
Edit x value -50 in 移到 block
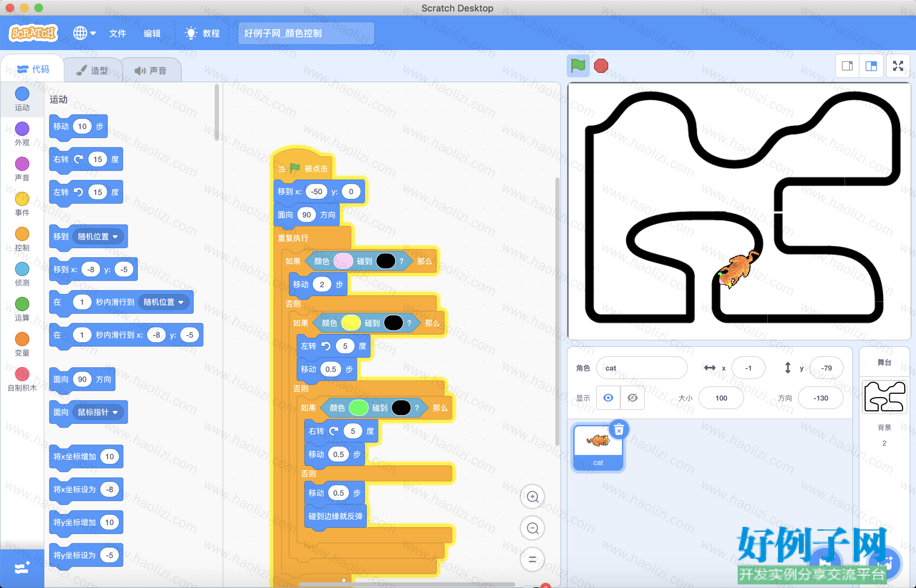316,192
